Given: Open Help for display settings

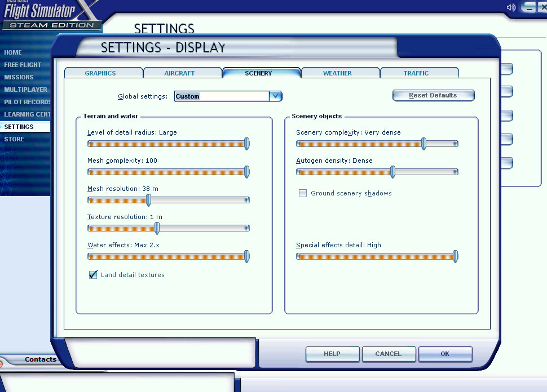Looking at the screenshot, I should pos(332,354).
